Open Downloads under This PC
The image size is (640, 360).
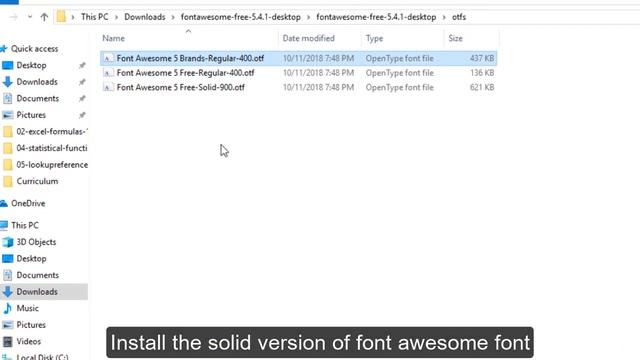(37, 292)
